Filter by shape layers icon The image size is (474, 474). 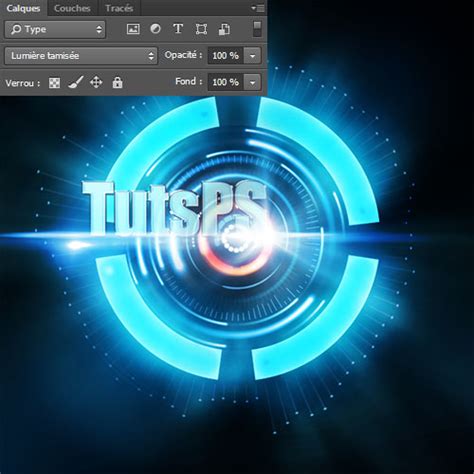(x=201, y=29)
